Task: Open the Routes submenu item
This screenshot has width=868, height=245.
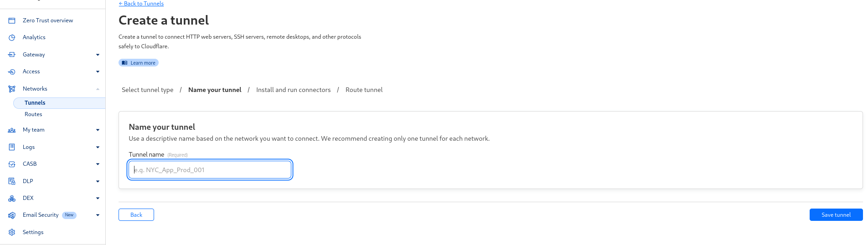Action: pos(33,114)
